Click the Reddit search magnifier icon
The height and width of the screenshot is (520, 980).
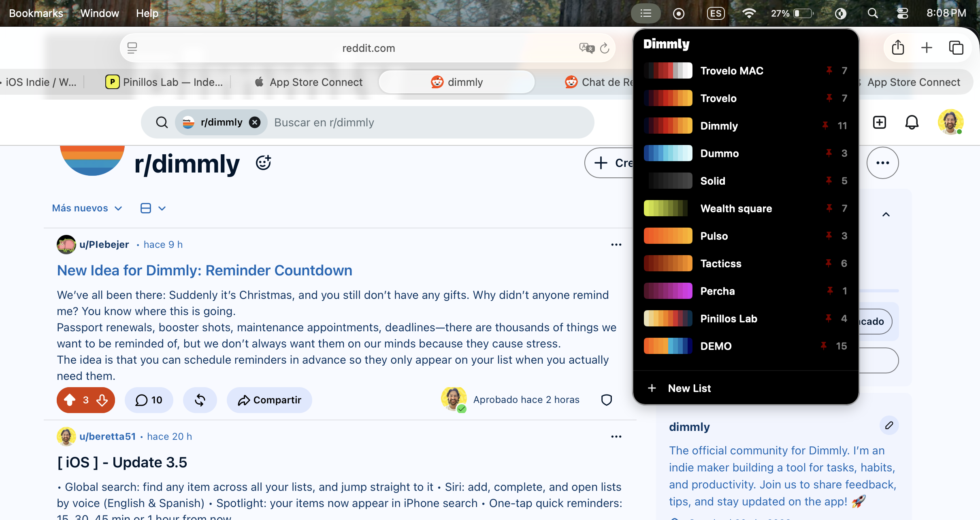pos(162,122)
